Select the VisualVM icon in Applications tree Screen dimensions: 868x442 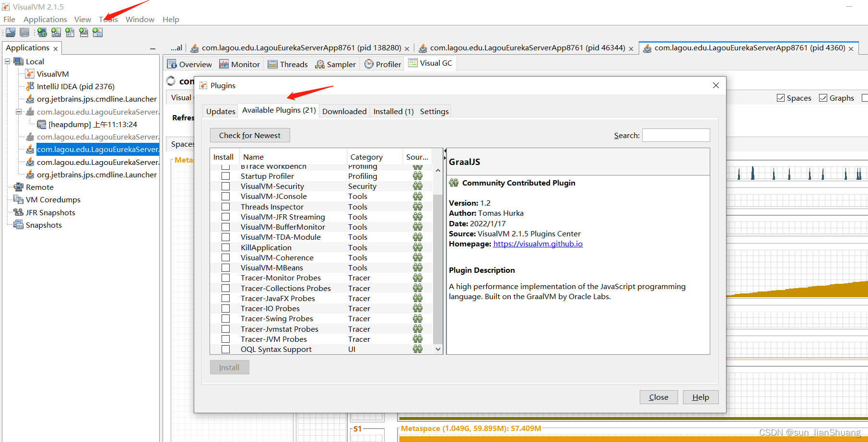(30, 74)
